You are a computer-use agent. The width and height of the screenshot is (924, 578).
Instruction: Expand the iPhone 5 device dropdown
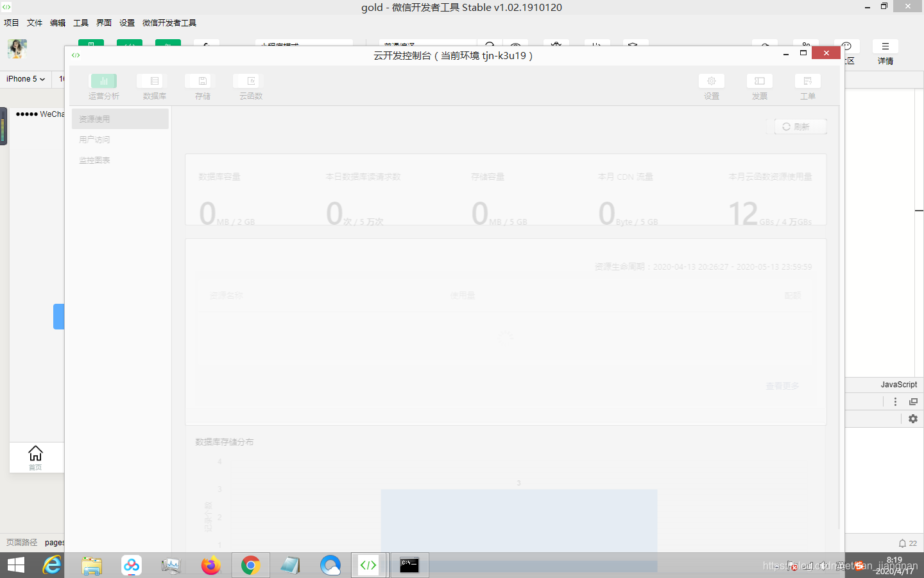[x=26, y=79]
